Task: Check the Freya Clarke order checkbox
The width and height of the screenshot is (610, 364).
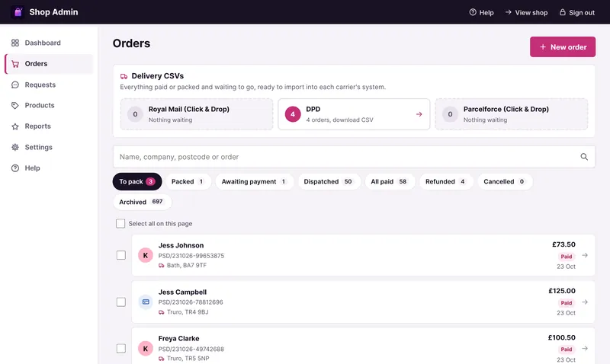Action: point(121,349)
